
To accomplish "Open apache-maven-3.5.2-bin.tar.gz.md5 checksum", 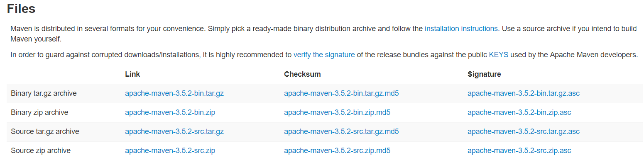I will [x=341, y=93].
